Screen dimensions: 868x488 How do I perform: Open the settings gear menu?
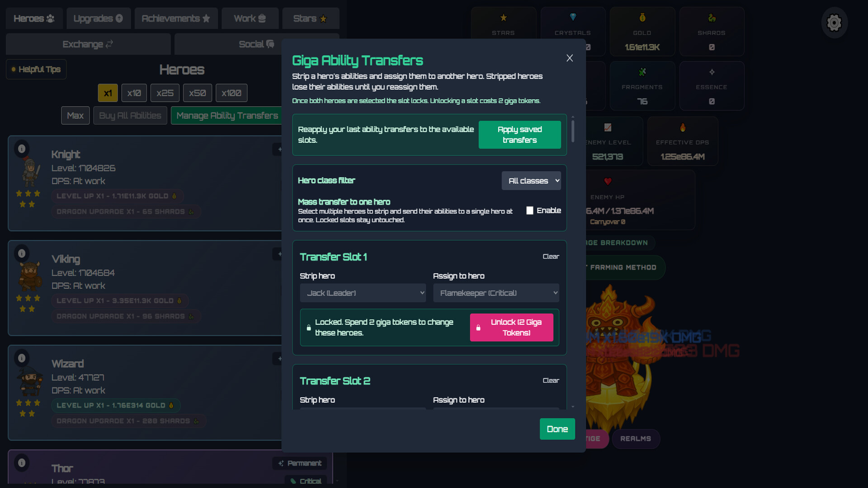click(834, 23)
